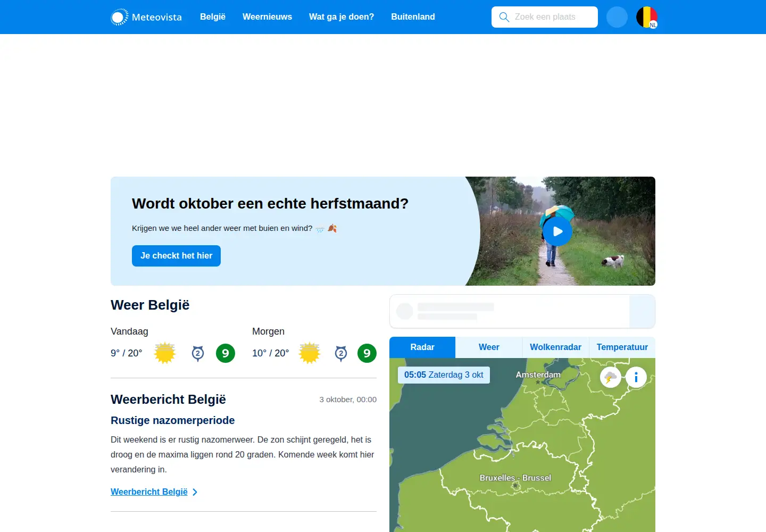Open the Buitenland menu

tap(413, 17)
